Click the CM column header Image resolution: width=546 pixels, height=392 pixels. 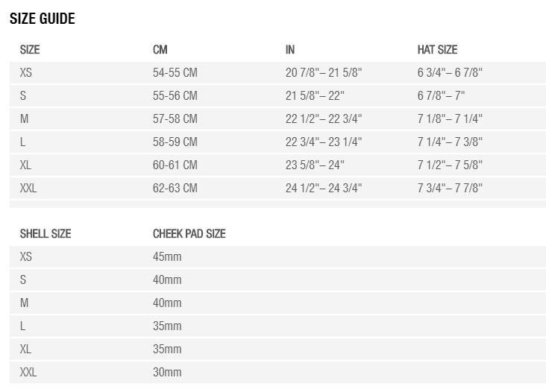point(160,50)
